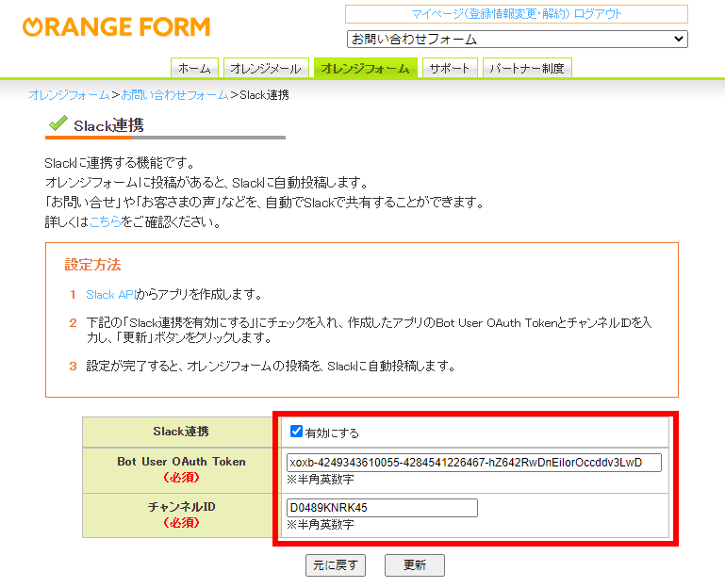Click Slack連携 in the breadcrumb trail
This screenshot has height=588, width=725.
[265, 95]
